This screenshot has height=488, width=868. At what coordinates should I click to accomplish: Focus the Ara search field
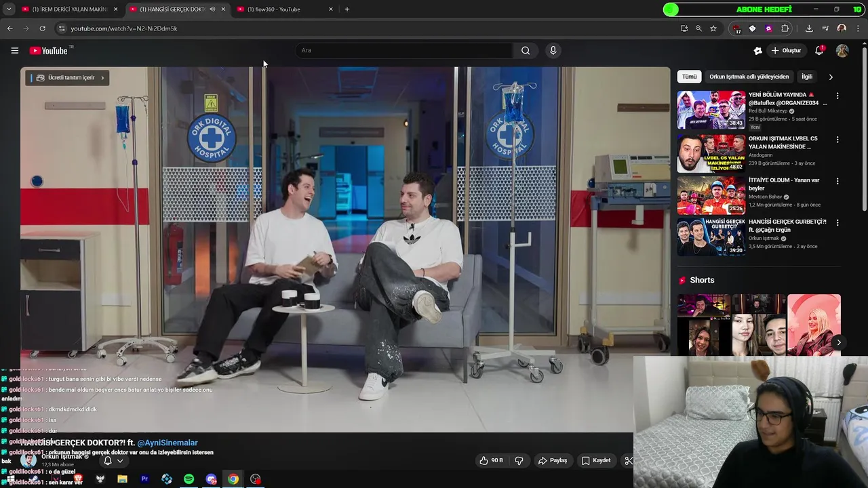point(403,50)
